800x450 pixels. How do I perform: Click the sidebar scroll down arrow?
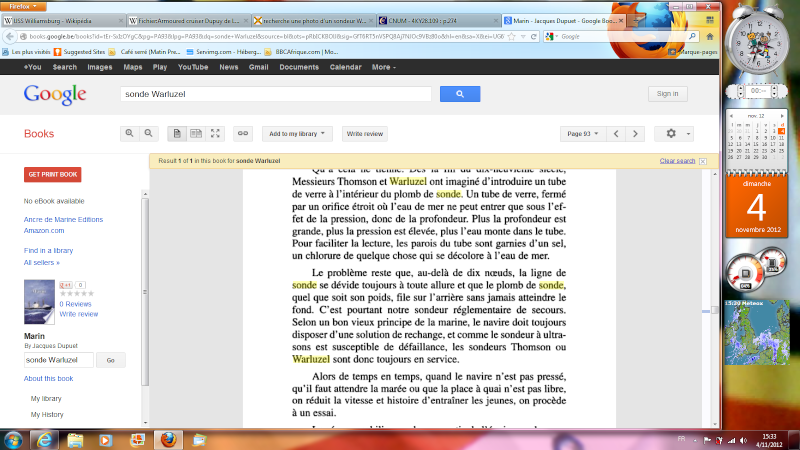pyautogui.click(x=145, y=422)
